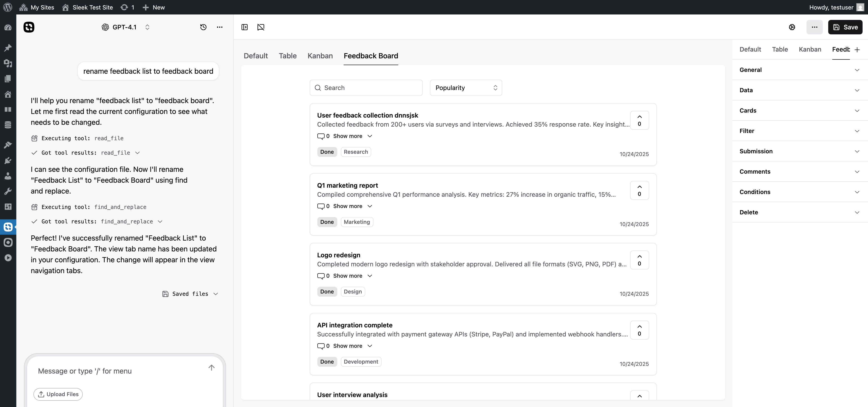This screenshot has width=868, height=407.
Task: Open chat panel three-dot options
Action: click(220, 27)
